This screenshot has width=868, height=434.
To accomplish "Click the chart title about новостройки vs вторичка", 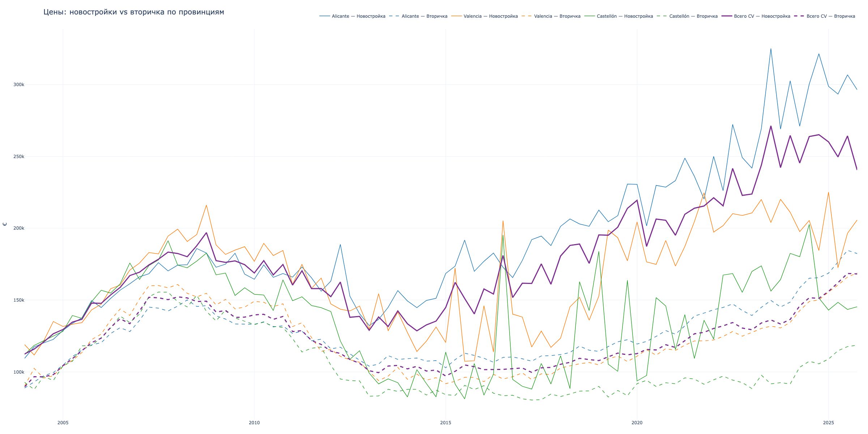I will click(133, 12).
